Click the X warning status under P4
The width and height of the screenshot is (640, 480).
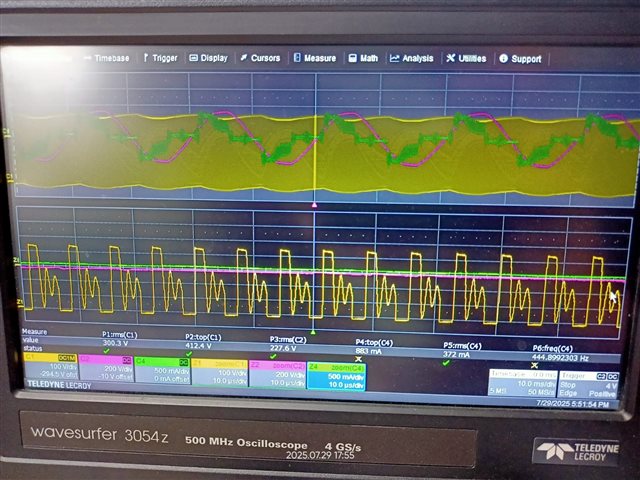coord(358,359)
